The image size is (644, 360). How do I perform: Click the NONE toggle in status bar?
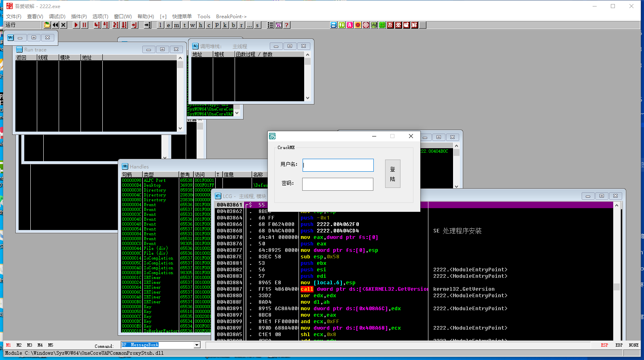(633, 345)
